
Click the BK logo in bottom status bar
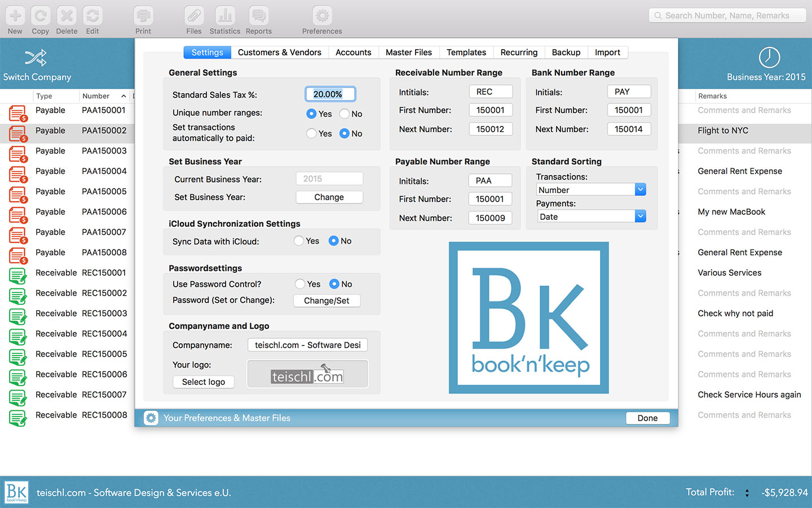pyautogui.click(x=16, y=492)
